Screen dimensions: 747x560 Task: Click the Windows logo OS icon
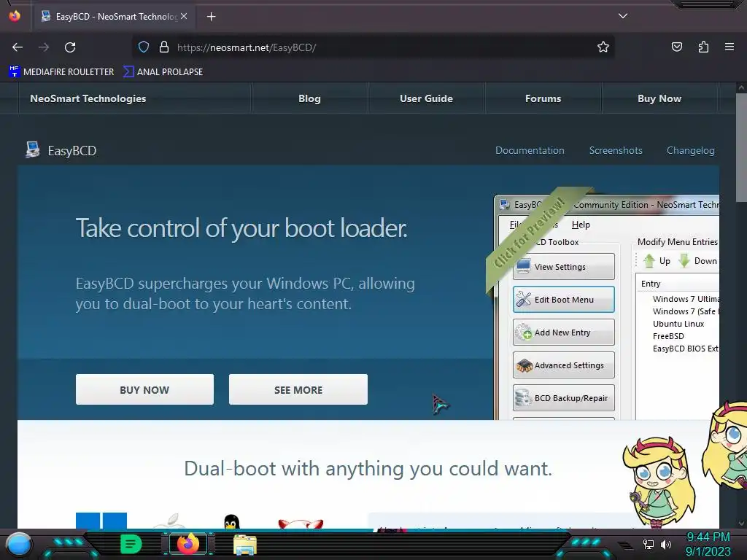click(x=101, y=521)
